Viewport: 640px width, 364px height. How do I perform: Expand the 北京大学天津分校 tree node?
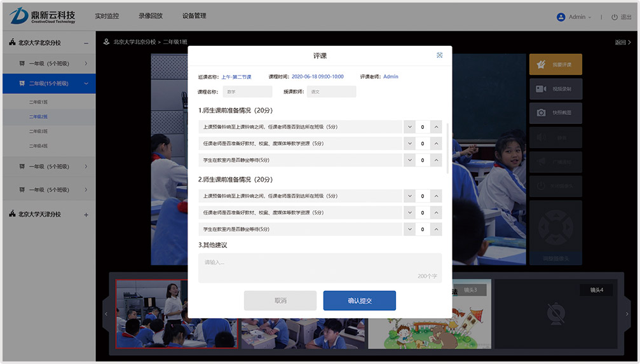[x=86, y=215]
